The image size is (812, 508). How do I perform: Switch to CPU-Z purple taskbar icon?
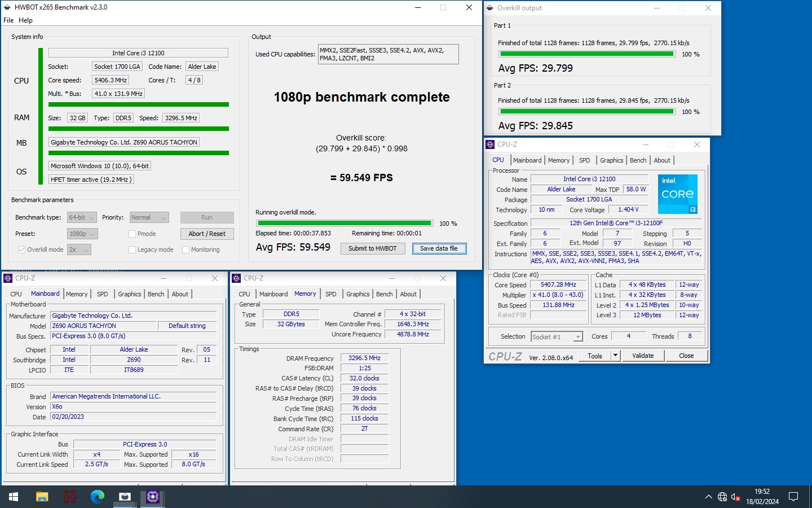tap(153, 497)
